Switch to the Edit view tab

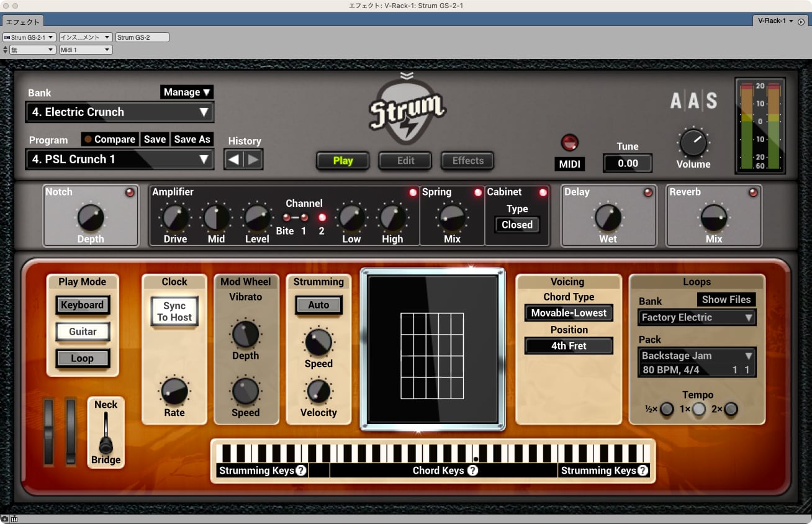point(405,161)
